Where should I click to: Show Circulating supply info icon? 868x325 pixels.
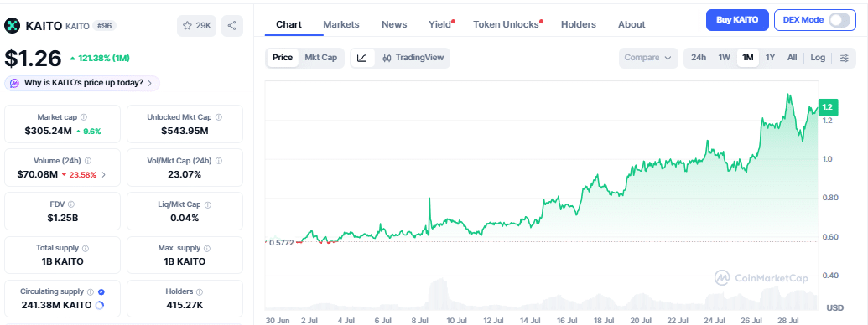(x=91, y=291)
